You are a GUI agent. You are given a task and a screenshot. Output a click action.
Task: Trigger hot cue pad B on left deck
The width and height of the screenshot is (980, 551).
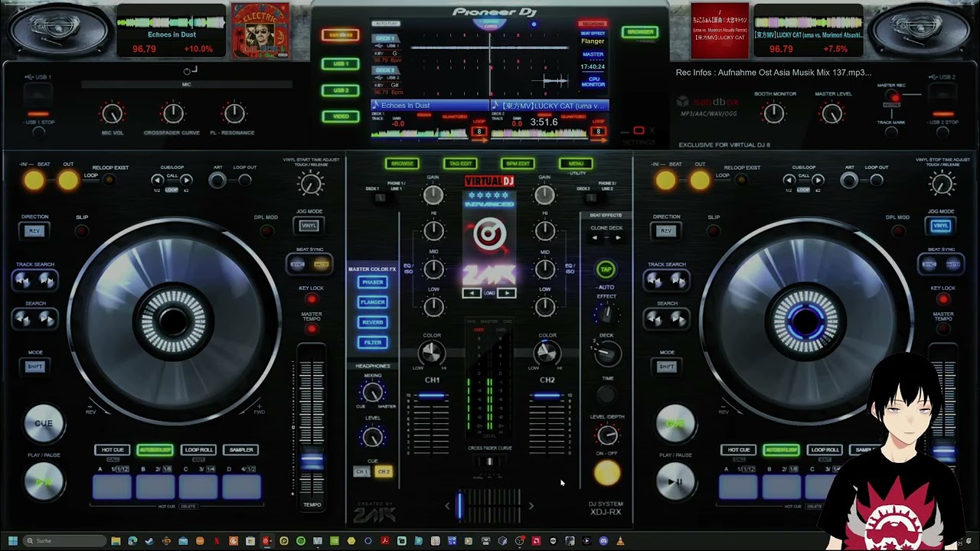tap(155, 487)
